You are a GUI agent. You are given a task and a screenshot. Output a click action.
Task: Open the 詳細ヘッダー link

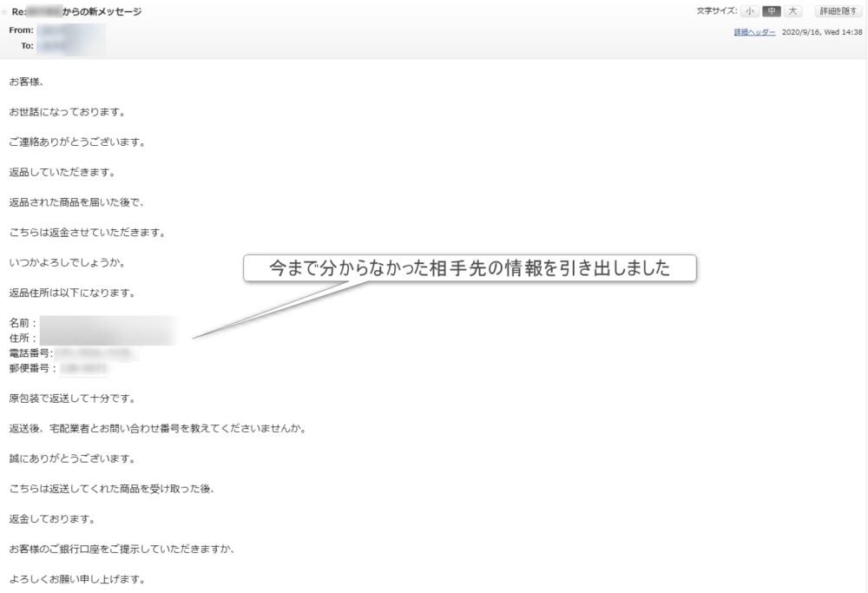click(x=754, y=32)
